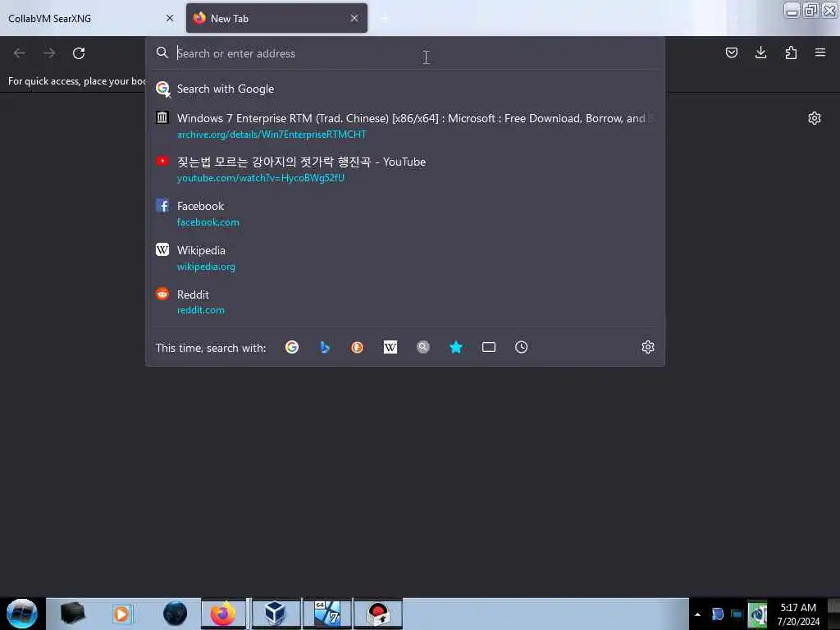840x630 pixels.
Task: Search this time with Google icon
Action: click(292, 347)
